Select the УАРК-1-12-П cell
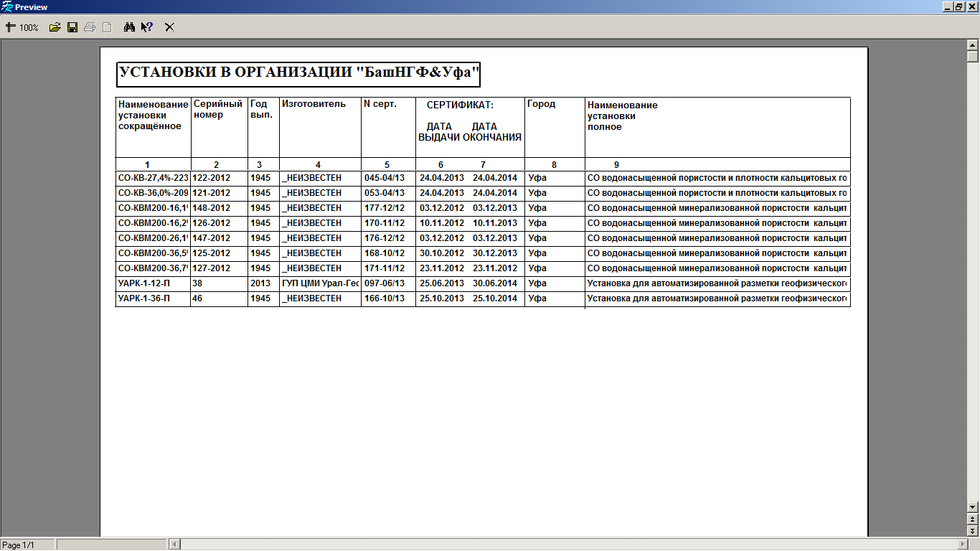The height and width of the screenshot is (551, 980). click(153, 283)
